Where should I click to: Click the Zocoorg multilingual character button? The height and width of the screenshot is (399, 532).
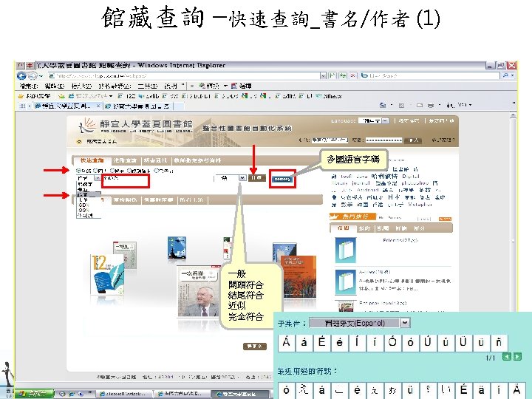click(x=282, y=179)
